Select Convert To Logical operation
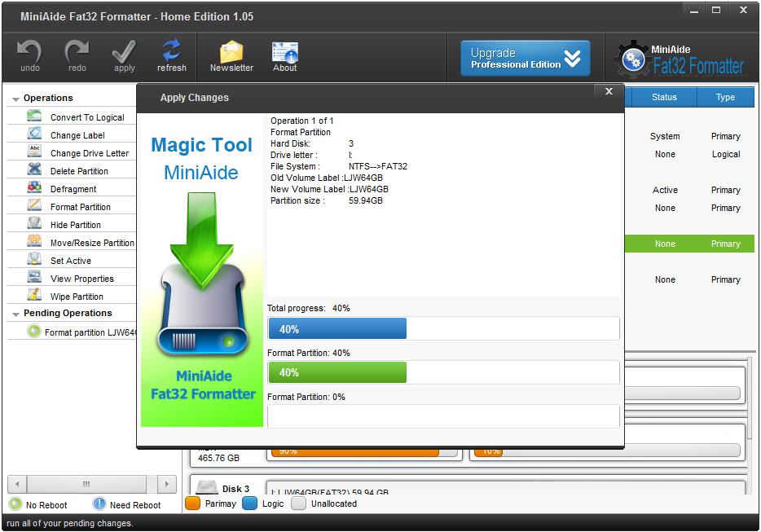The image size is (761, 532). pos(87,117)
